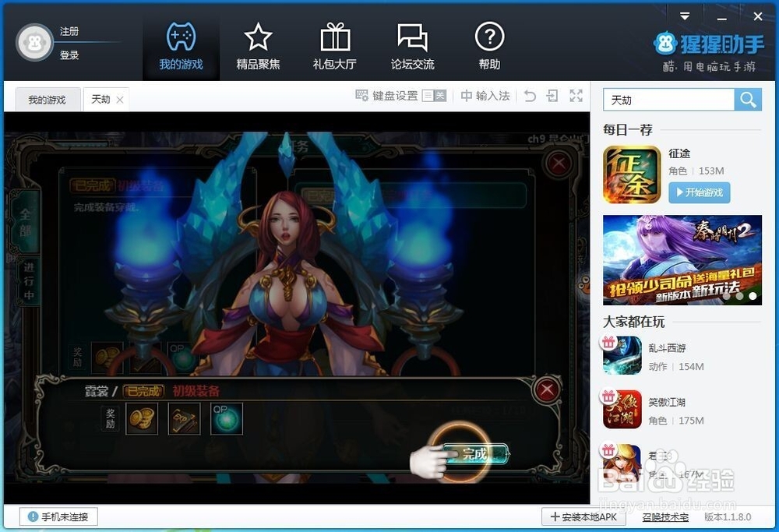779x532 pixels.
Task: Close the 天劫 tab
Action: [120, 100]
